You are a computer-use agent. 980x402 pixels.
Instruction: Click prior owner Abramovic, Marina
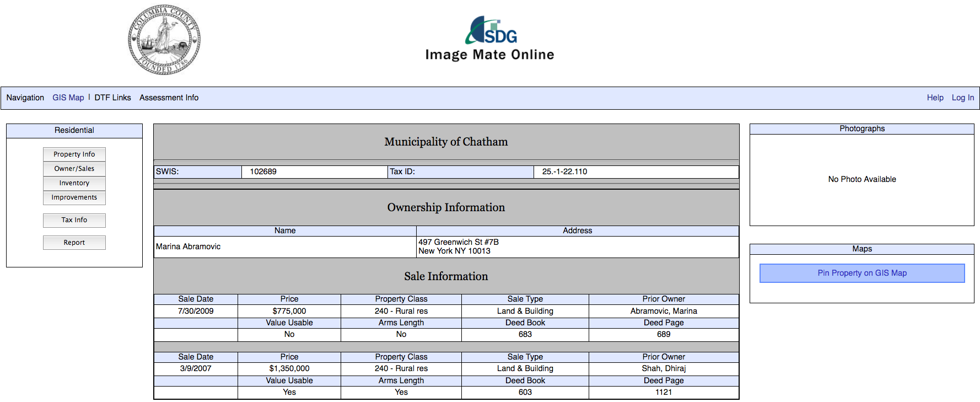pyautogui.click(x=664, y=311)
